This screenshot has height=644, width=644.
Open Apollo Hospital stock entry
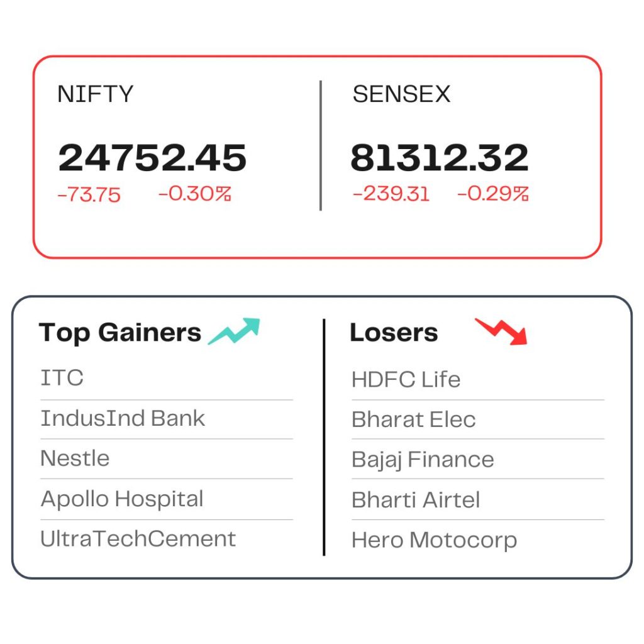tap(122, 499)
